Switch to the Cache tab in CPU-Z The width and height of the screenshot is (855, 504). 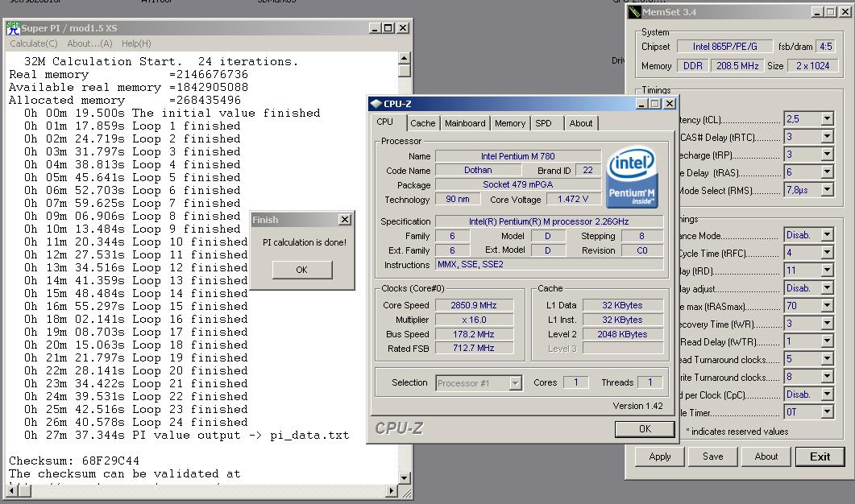(422, 123)
